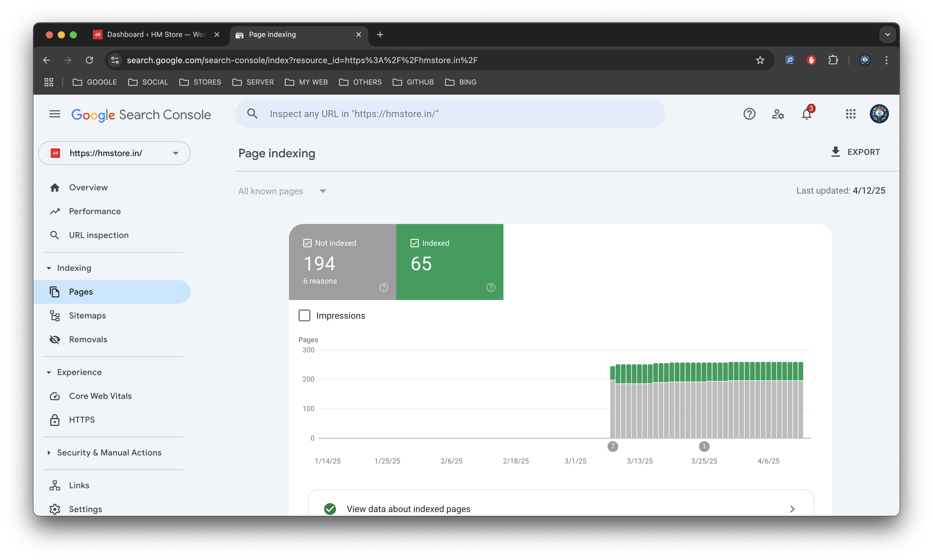Open the tab search dropdown arrow
The image size is (933, 560).
887,35
